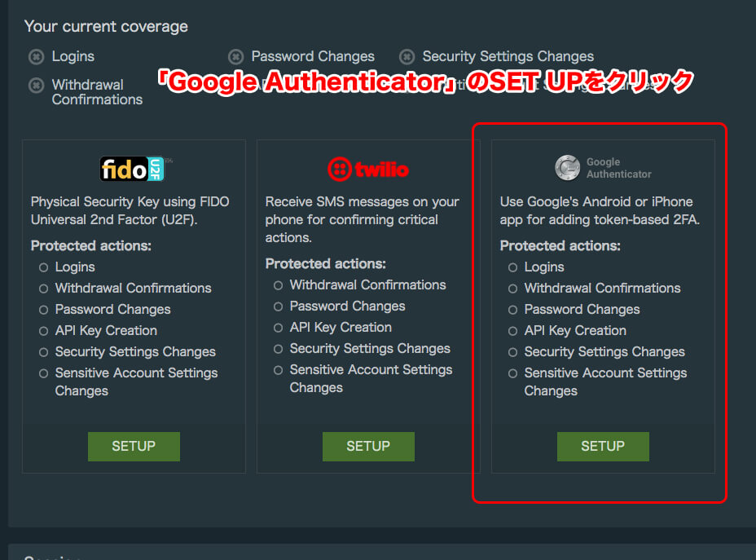Click "Protected actions:" heading in the Google Authenticator card

pyautogui.click(x=560, y=246)
